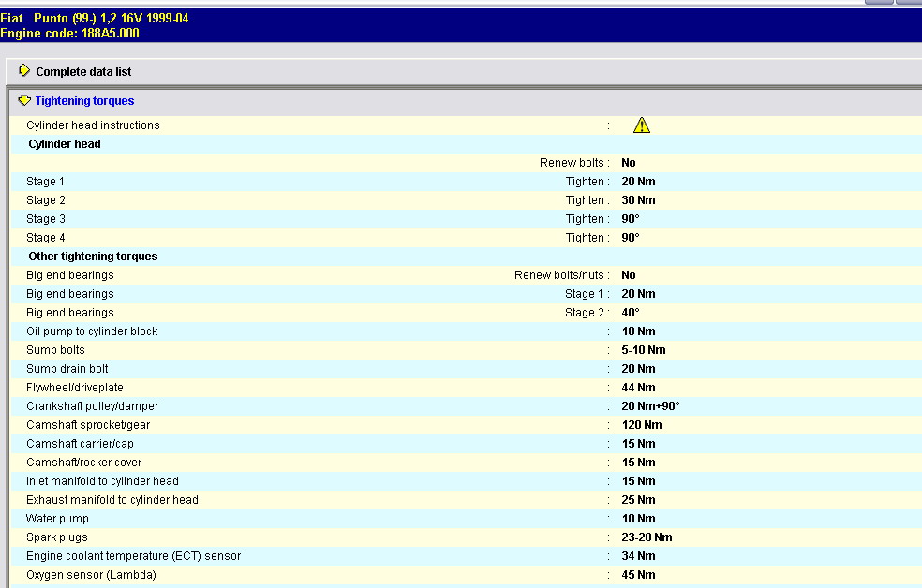Image resolution: width=922 pixels, height=588 pixels.
Task: Click the Crankshaft pulley/damper row label
Action: coord(92,406)
